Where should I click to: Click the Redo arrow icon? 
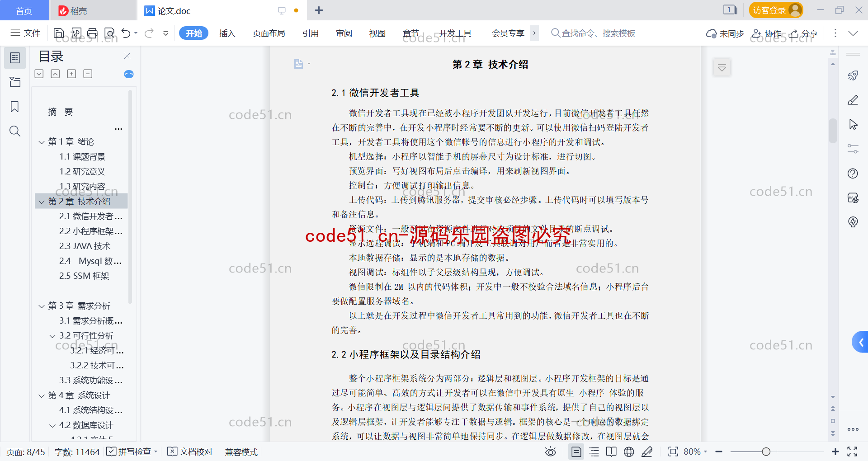tap(149, 33)
